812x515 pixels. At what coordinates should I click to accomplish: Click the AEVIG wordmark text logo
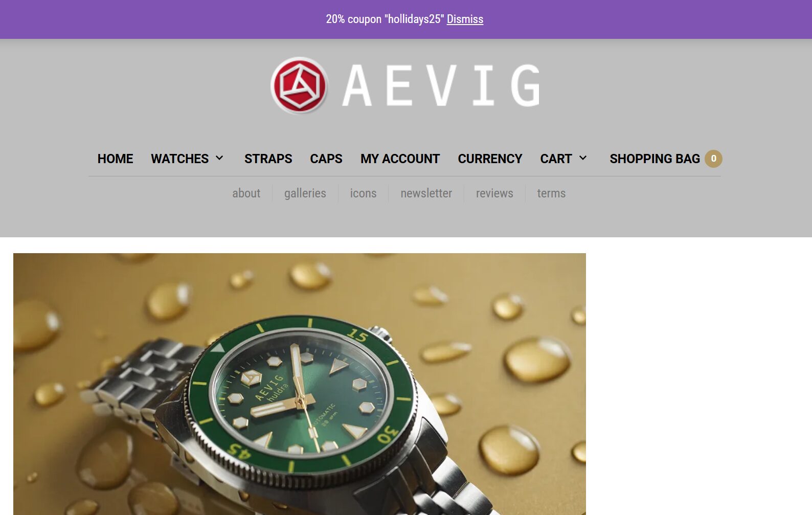(x=441, y=85)
